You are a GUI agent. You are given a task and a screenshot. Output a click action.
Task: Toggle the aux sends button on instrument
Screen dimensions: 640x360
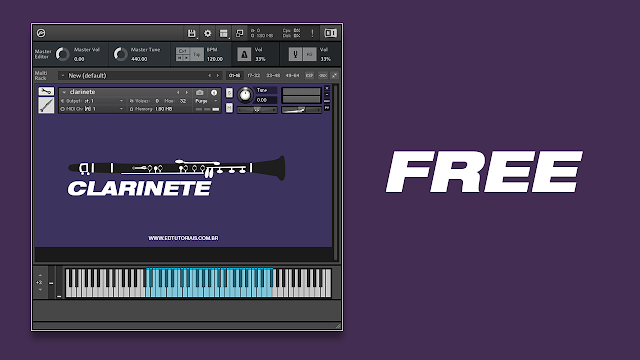click(x=327, y=101)
